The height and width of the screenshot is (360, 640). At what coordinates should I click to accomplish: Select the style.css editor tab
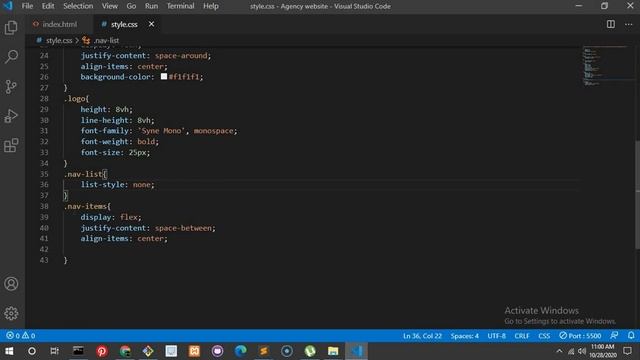pyautogui.click(x=124, y=24)
